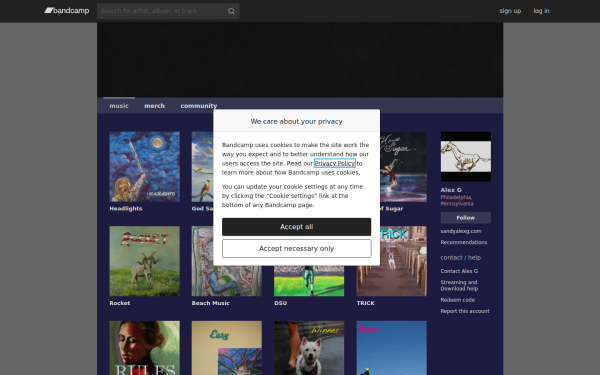The image size is (600, 375).
Task: Open the Rocket album cover
Action: (144, 261)
